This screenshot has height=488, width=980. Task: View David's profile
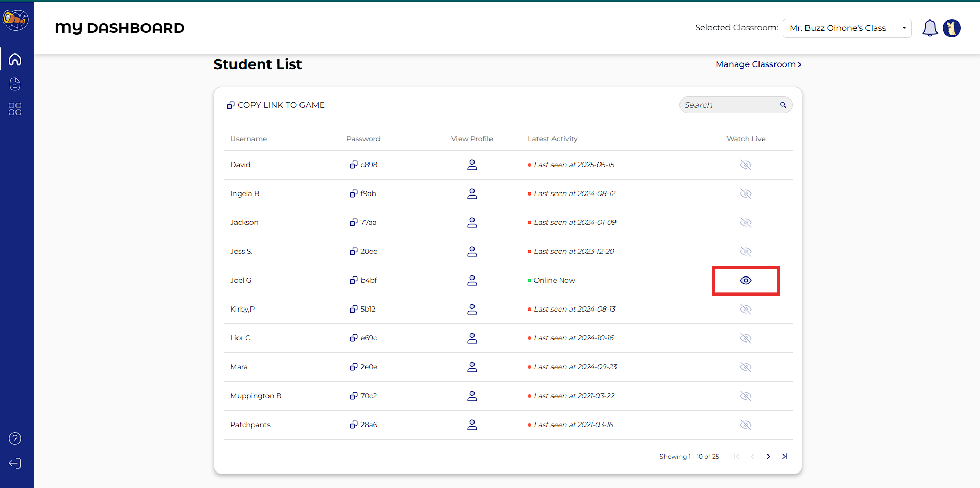[x=472, y=165]
